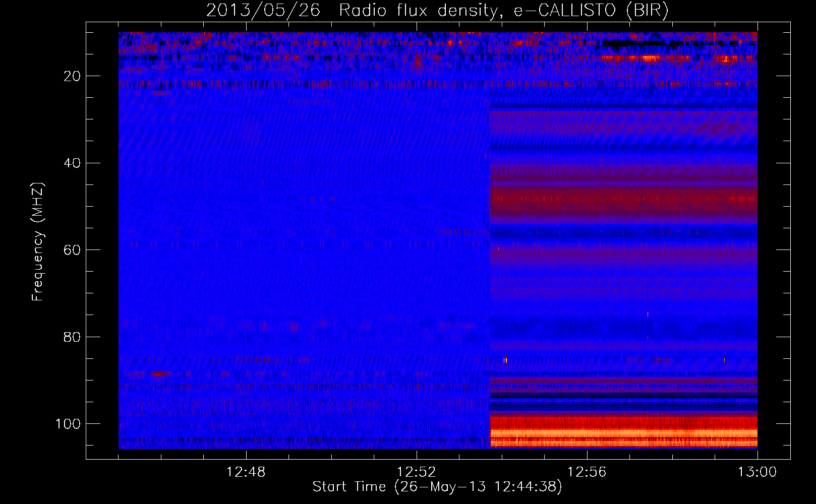Click the red band near 48 MHz
The width and height of the screenshot is (816, 504).
[624, 198]
